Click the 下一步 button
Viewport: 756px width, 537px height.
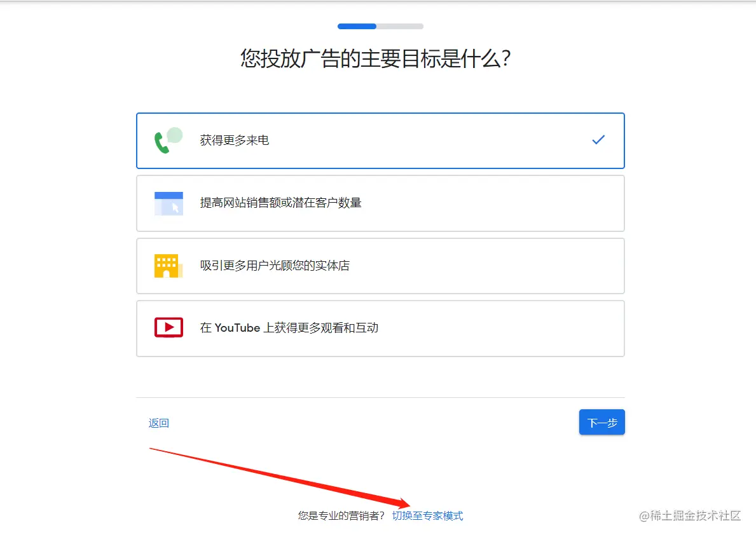click(x=601, y=422)
